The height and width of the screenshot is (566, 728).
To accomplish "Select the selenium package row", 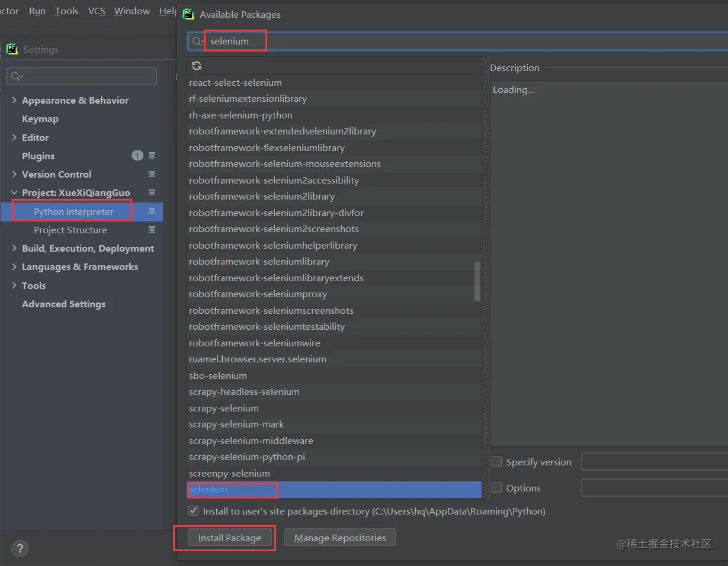I will 334,489.
